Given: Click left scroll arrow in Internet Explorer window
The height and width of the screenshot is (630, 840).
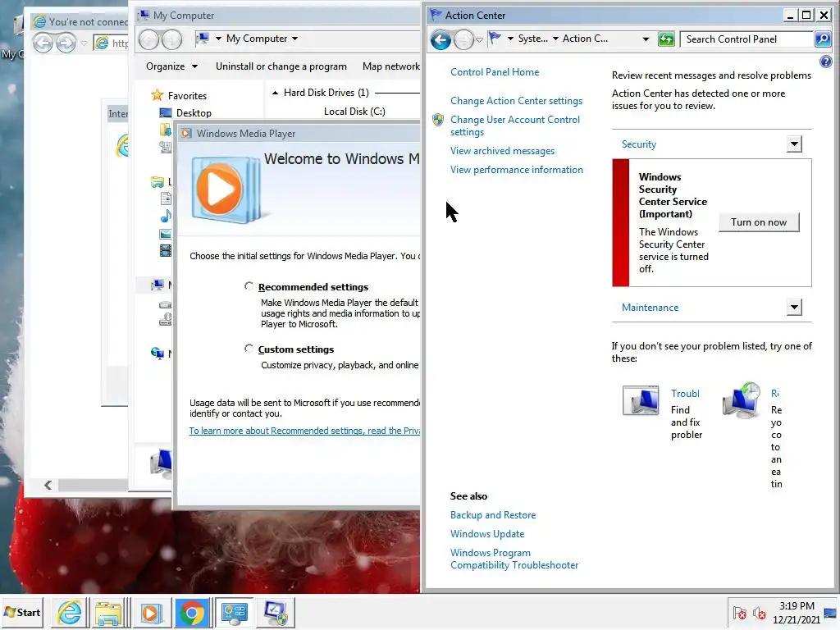Looking at the screenshot, I should pos(48,485).
